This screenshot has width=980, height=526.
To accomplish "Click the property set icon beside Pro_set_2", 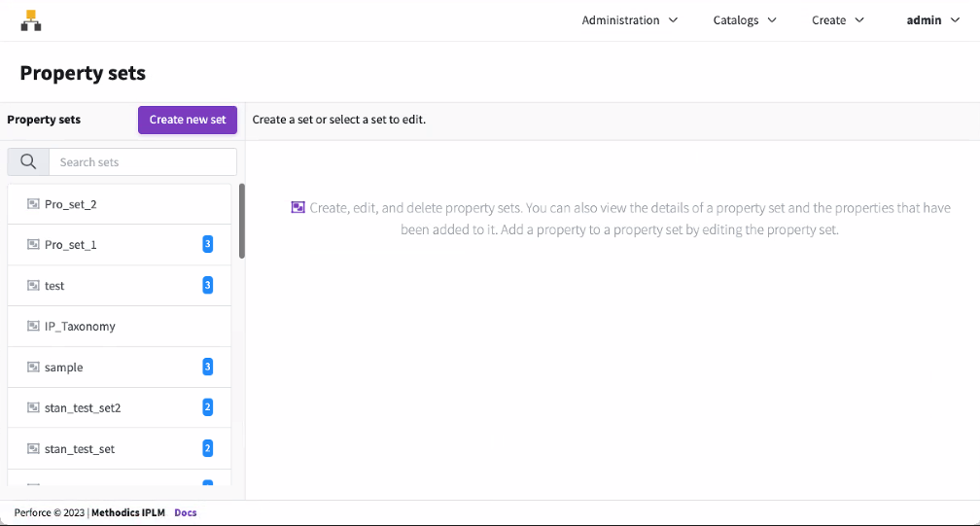I will tap(33, 204).
